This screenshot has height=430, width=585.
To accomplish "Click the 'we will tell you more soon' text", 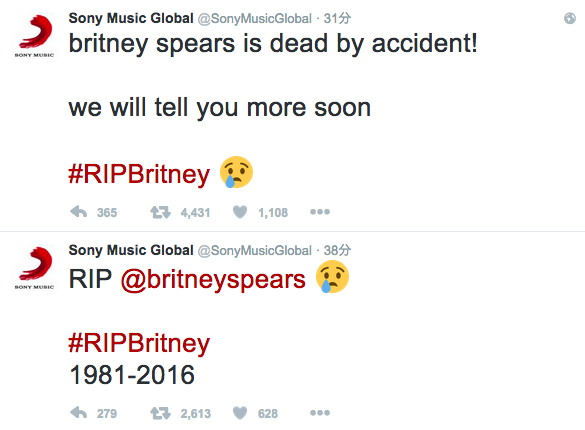I will (220, 108).
